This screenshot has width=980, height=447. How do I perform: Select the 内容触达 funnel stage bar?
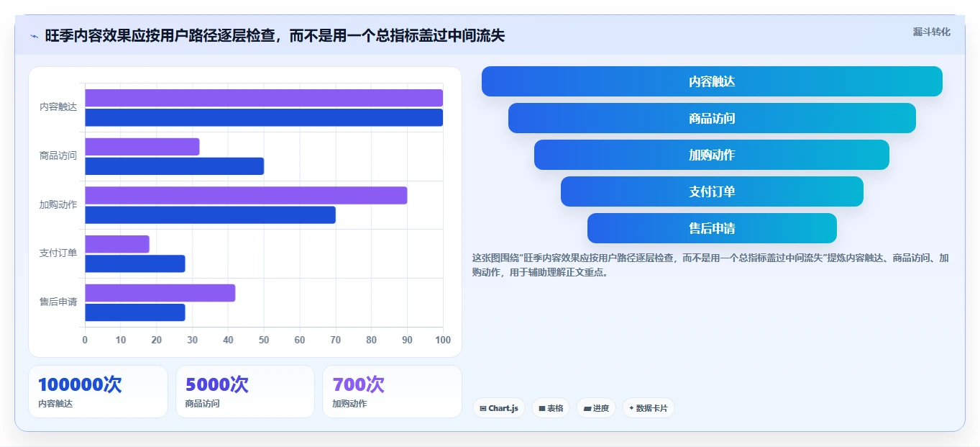(712, 81)
